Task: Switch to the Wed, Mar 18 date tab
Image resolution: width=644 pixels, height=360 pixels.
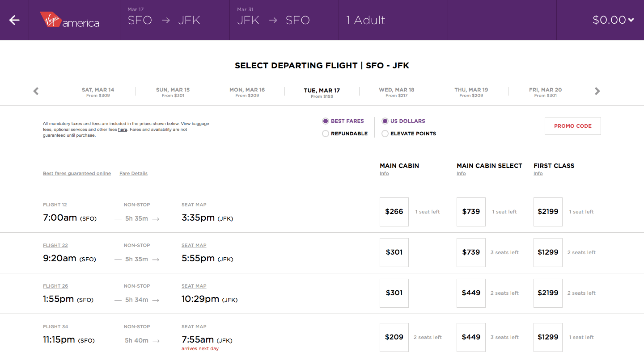Action: (x=396, y=92)
